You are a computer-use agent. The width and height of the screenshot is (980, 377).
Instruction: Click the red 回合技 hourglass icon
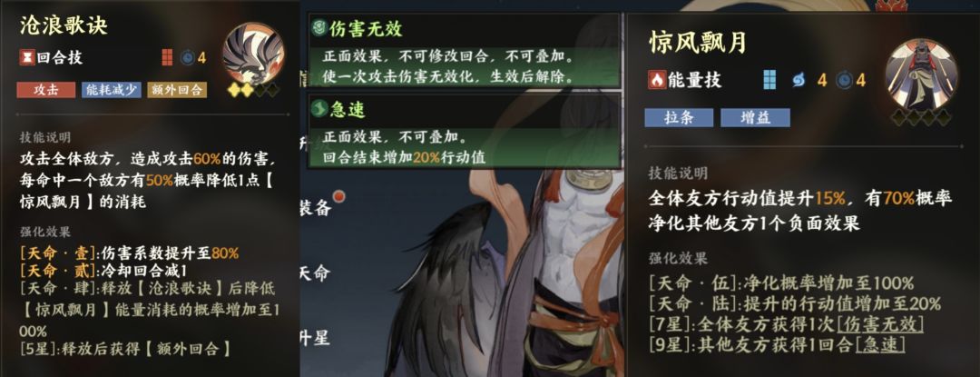(x=27, y=58)
